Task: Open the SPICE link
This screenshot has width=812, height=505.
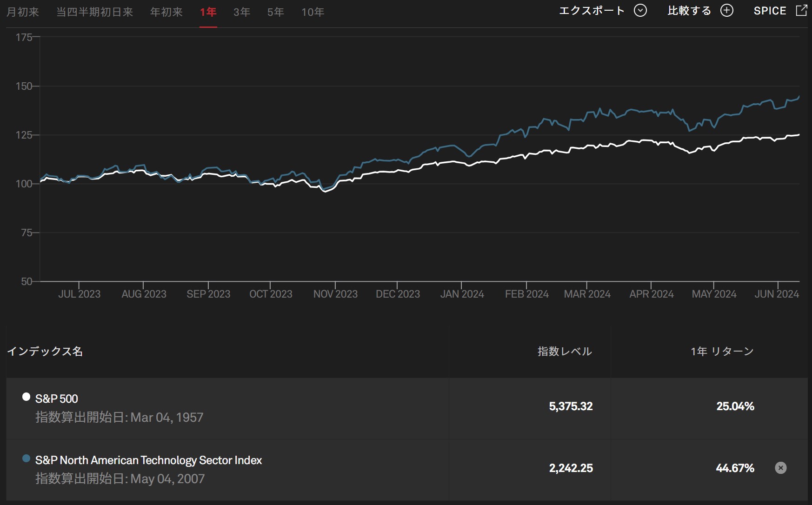Action: coord(770,11)
